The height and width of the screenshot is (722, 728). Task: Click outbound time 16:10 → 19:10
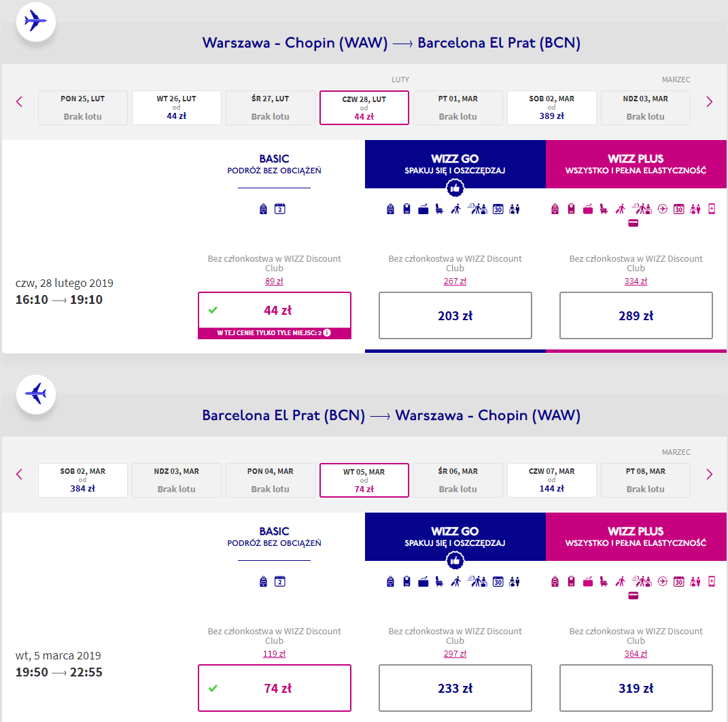click(x=59, y=300)
